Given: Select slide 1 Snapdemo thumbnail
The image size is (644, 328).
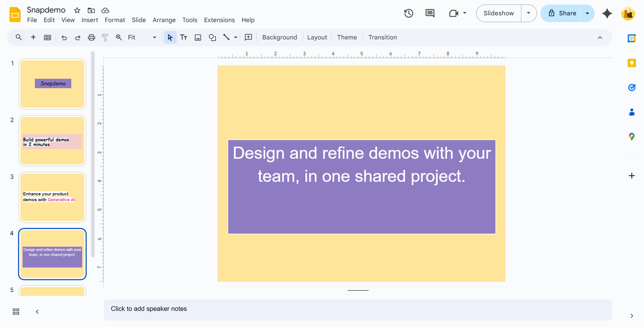Looking at the screenshot, I should pyautogui.click(x=52, y=84).
